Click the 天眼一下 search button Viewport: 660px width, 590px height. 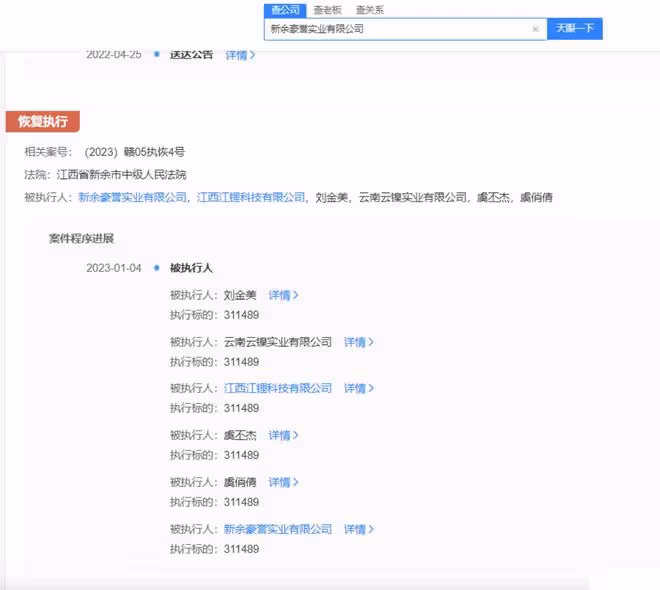click(575, 29)
